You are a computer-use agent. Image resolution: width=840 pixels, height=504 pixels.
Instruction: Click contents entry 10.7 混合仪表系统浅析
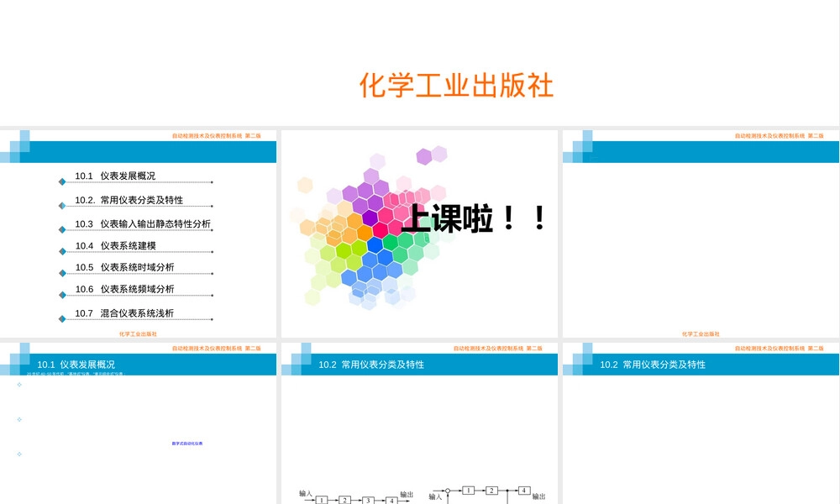(124, 313)
